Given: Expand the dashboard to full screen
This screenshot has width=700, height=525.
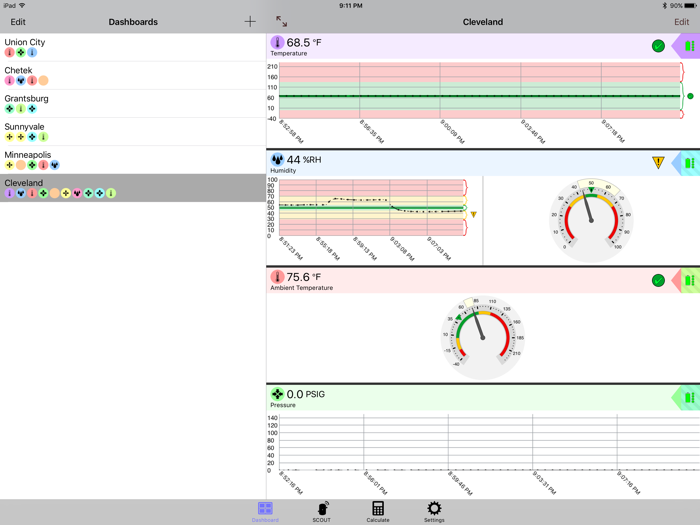Looking at the screenshot, I should tap(281, 21).
